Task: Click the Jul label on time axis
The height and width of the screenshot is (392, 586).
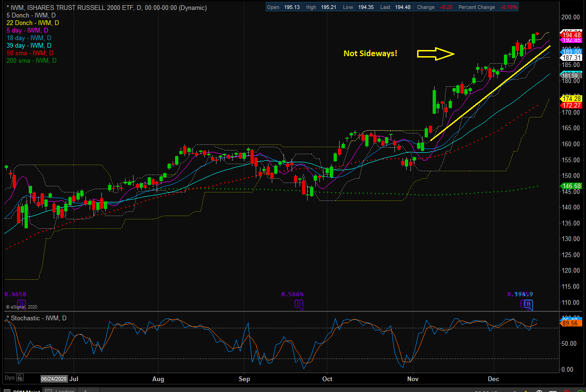Action: 74,378
